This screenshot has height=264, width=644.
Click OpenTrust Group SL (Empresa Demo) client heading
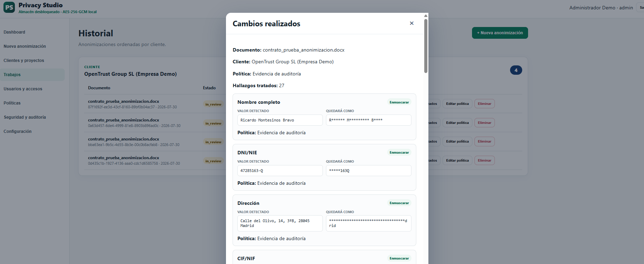pos(130,74)
